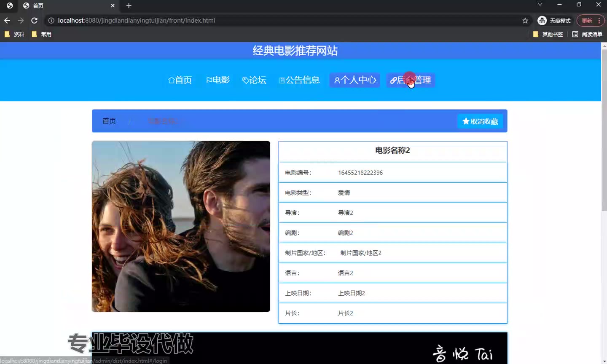Click the movie type value 爱情
This screenshot has height=364, width=607.
(344, 193)
